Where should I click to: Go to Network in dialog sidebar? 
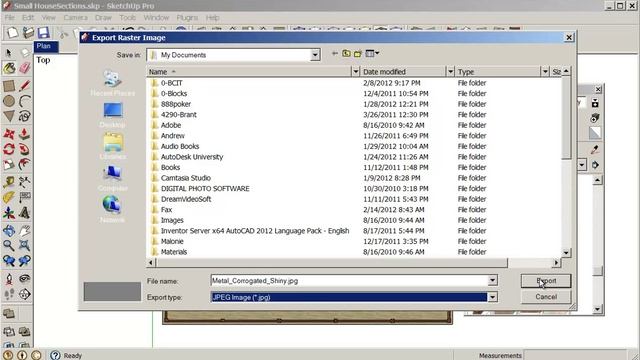point(112,209)
